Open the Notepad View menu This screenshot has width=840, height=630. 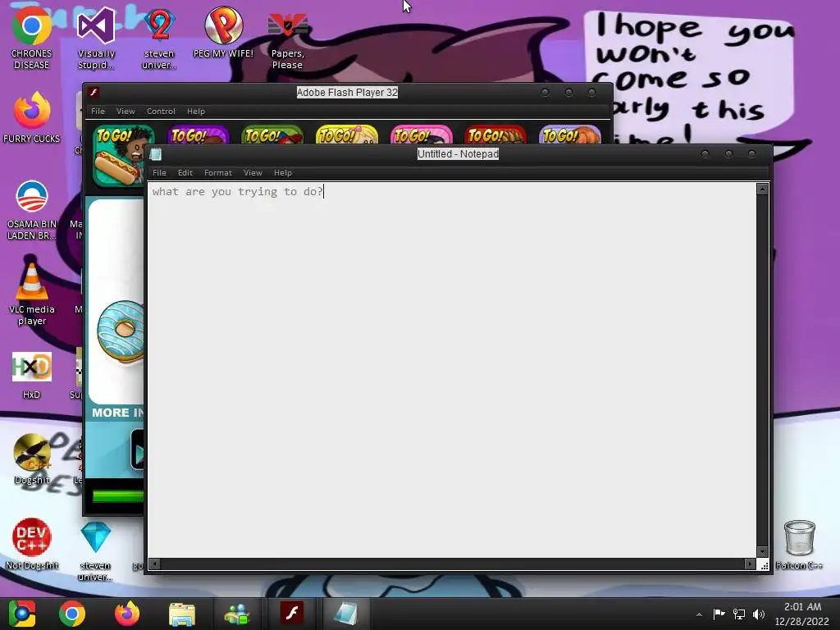click(253, 172)
